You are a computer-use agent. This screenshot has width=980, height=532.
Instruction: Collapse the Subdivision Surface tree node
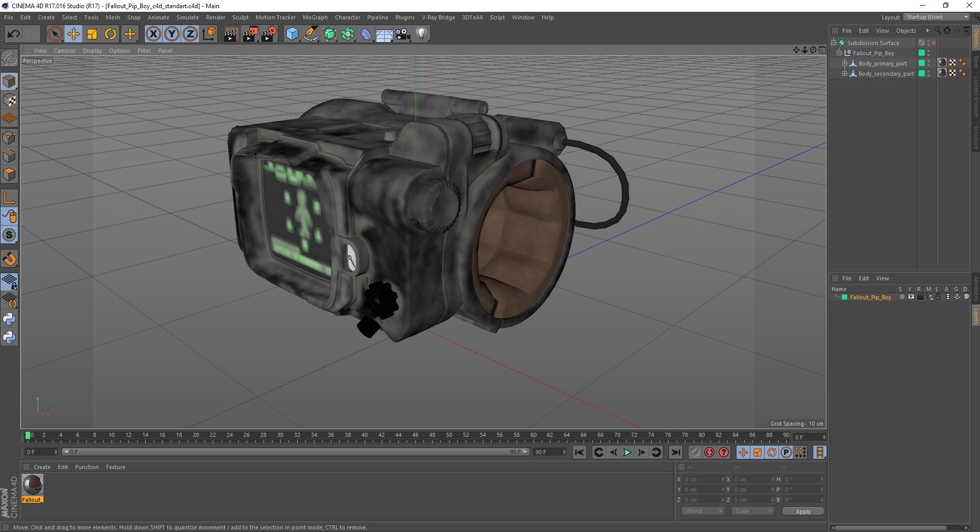click(x=834, y=43)
